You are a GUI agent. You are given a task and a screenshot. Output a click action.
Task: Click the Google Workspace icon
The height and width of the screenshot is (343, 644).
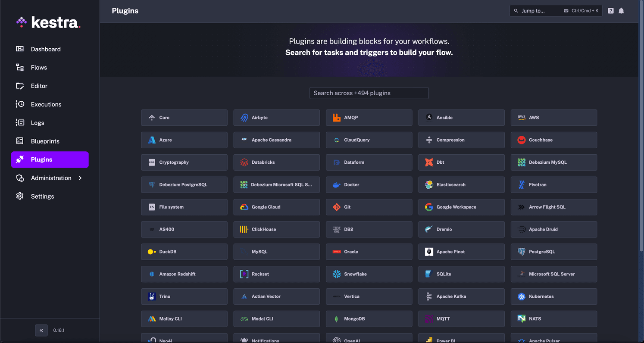(x=429, y=207)
